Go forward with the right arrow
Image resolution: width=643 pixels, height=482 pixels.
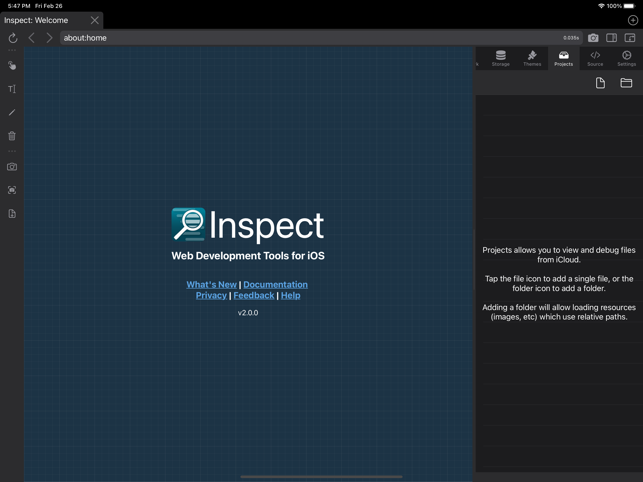49,38
